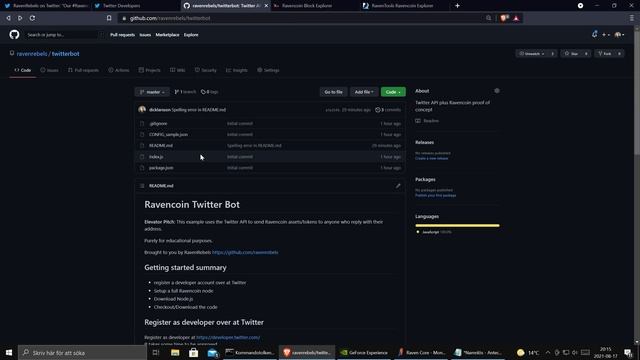Click the Brave Rewards triangle icon
The height and width of the screenshot is (360, 640).
516,18
